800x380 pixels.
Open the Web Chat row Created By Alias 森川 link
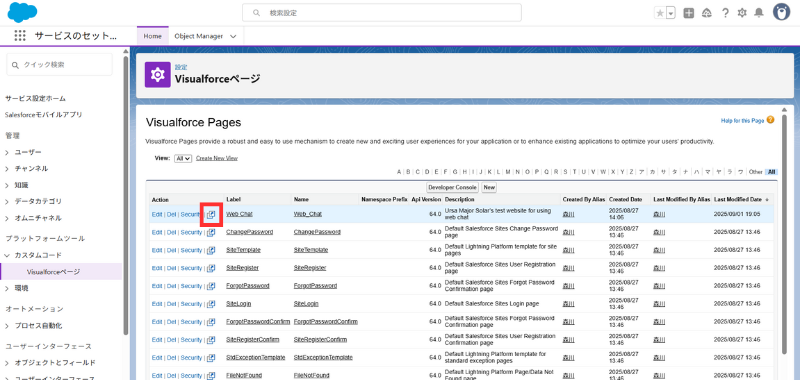coord(568,215)
